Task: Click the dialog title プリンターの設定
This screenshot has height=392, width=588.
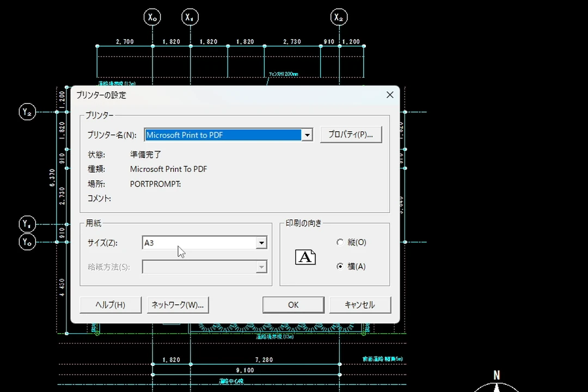Action: (101, 95)
